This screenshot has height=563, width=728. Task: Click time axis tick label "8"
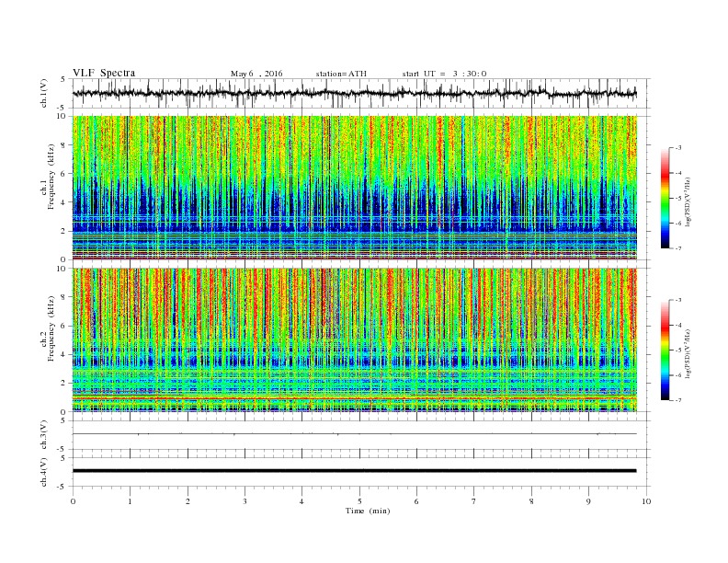pyautogui.click(x=531, y=501)
